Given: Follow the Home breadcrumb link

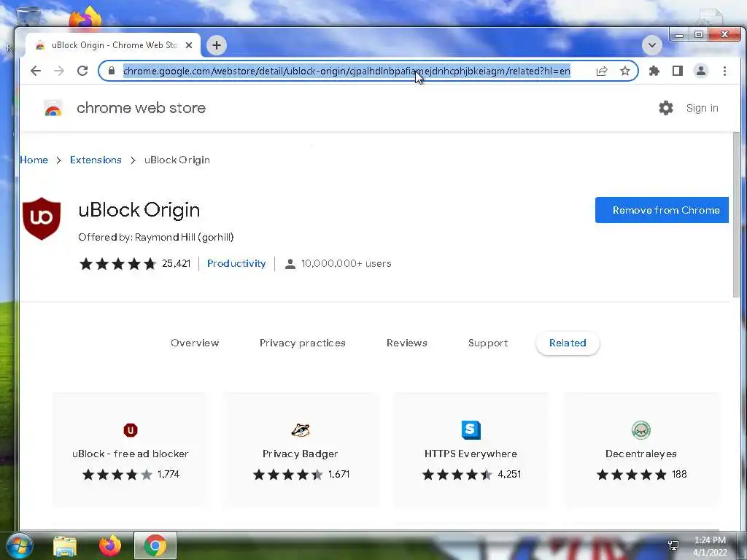Looking at the screenshot, I should tap(34, 160).
